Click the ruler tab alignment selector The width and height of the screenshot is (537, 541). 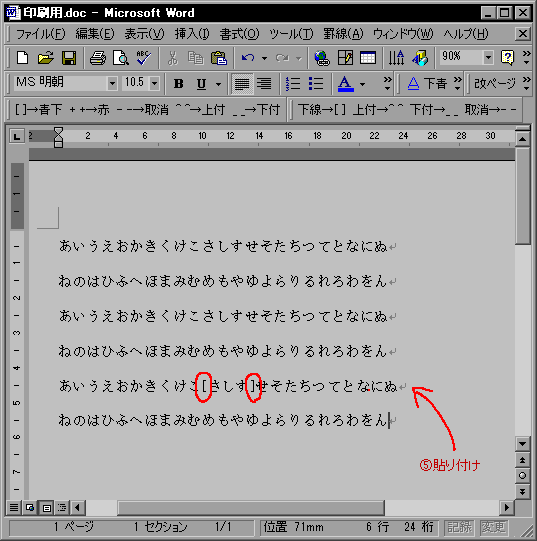tap(17, 136)
